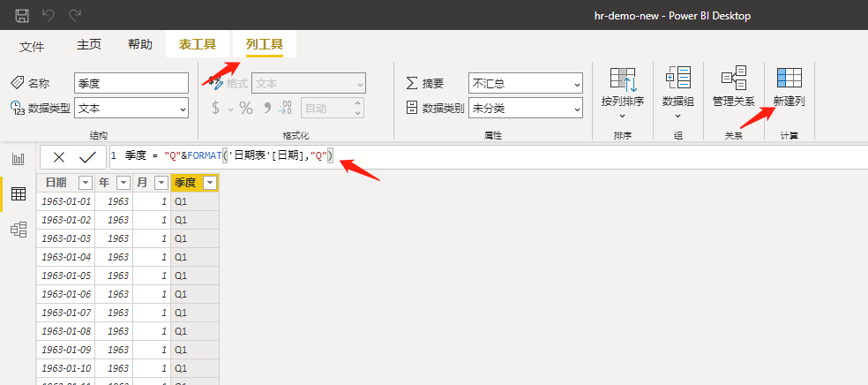Apply percentage format with % button
868x385 pixels.
tap(246, 108)
